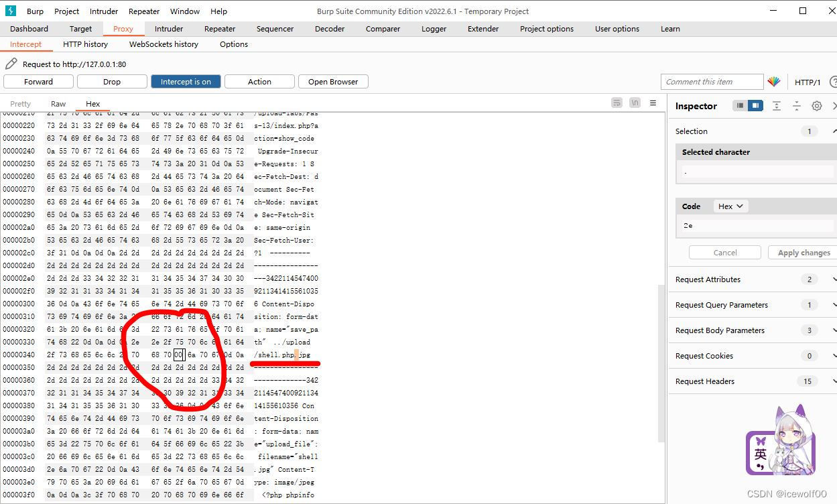Click the help question mark icon
837x504 pixels.
[833, 82]
